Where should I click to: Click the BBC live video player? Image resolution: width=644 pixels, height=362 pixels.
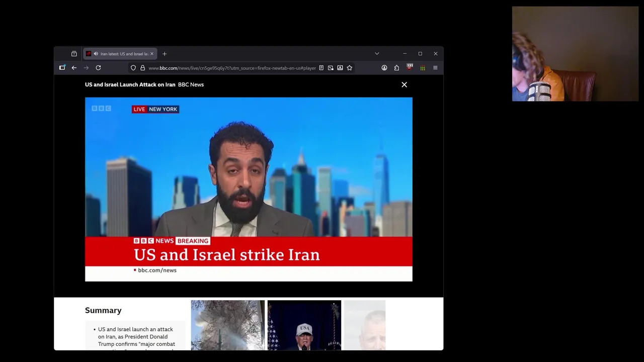249,189
